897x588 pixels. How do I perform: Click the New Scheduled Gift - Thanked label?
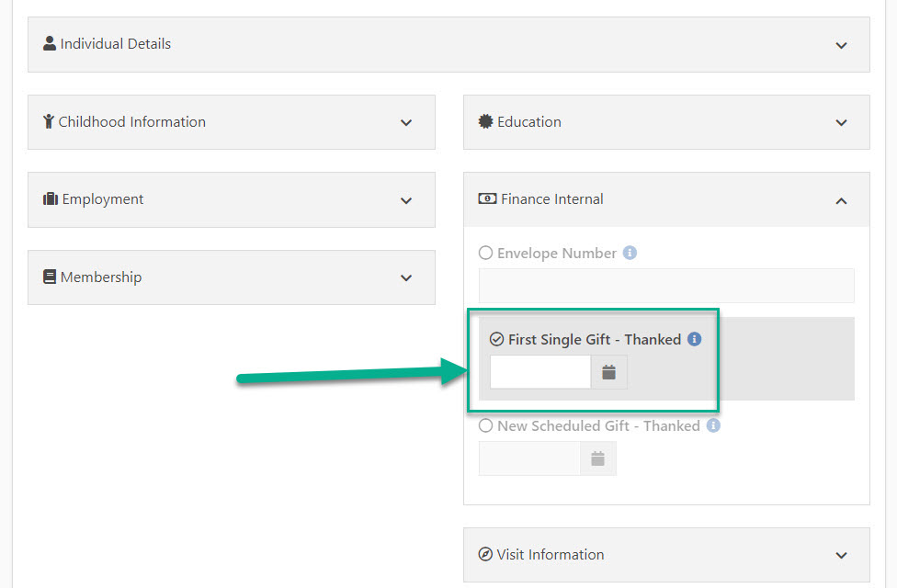pyautogui.click(x=599, y=425)
